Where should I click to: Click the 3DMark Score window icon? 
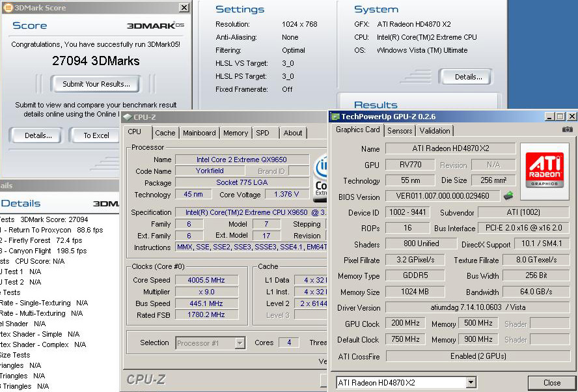click(x=8, y=8)
